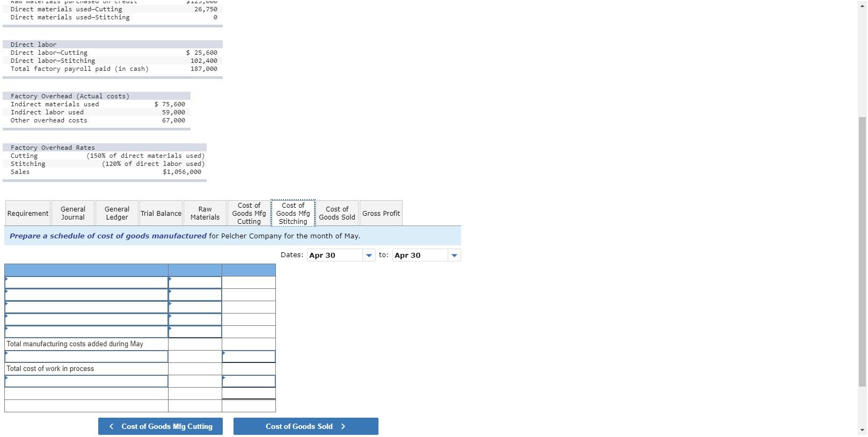Open the Trial Balance tab
Viewport: 868px width, 437px height.
pyautogui.click(x=161, y=213)
